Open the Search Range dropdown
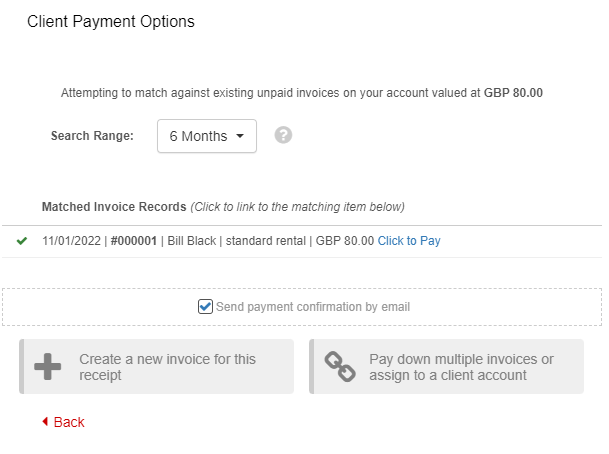The width and height of the screenshot is (609, 454). click(x=206, y=136)
